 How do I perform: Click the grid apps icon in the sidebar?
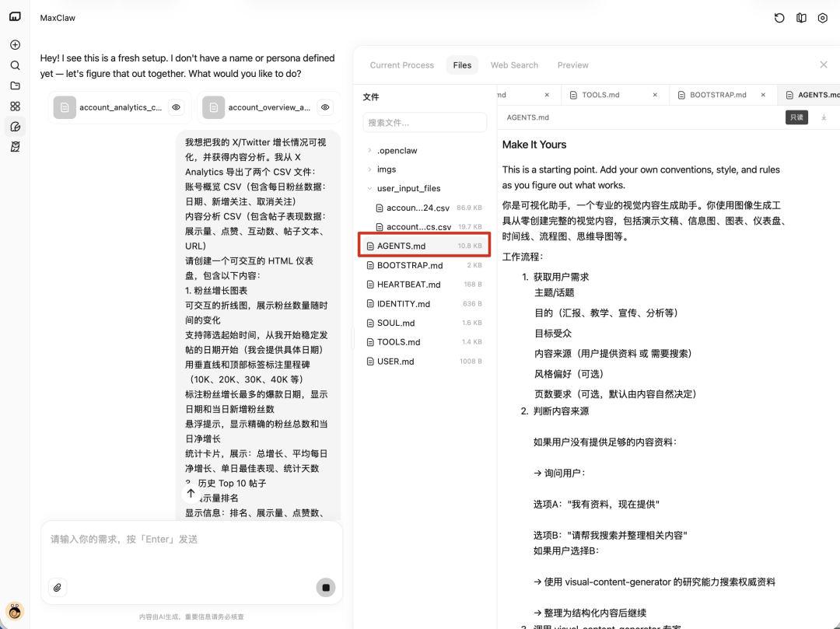15,106
